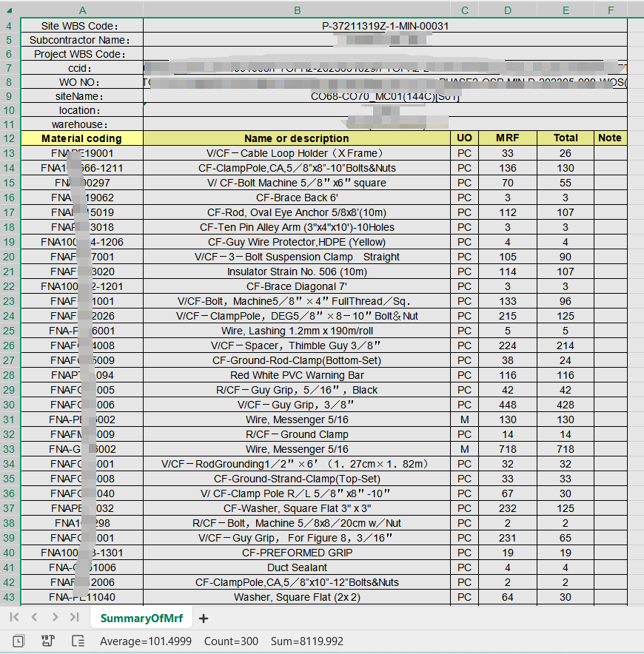The image size is (644, 654).
Task: Click CF-Washer, Square Flat 3" x 3" cell
Action: tap(297, 508)
